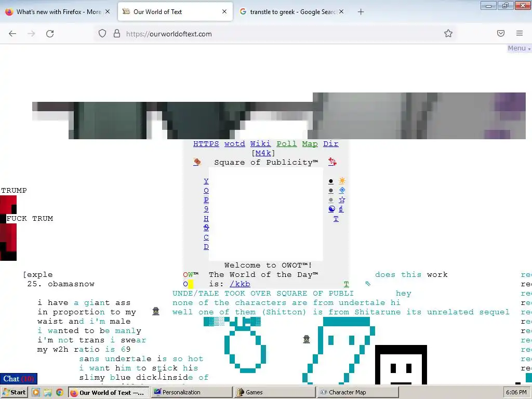Click the black circle dot link
The width and height of the screenshot is (532, 399).
click(331, 181)
